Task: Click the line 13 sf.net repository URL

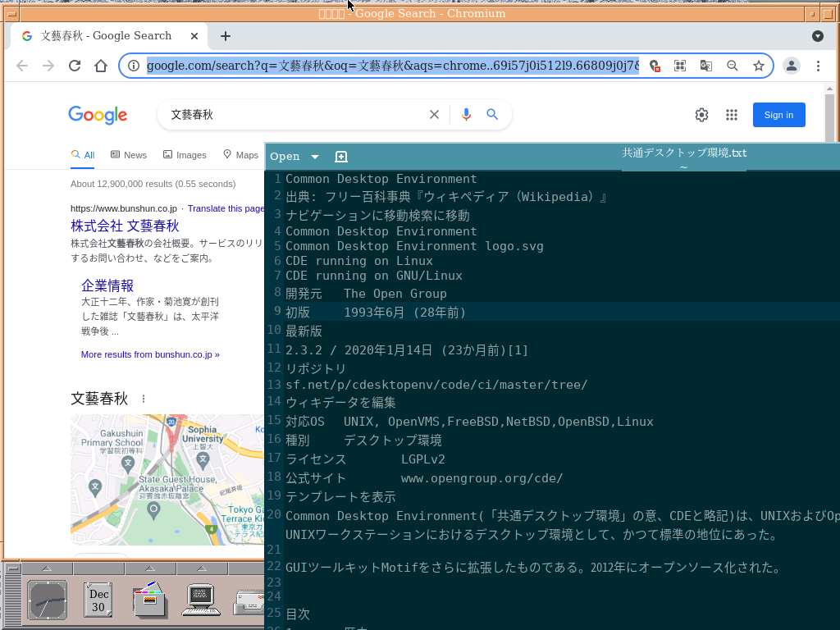Action: [436, 385]
